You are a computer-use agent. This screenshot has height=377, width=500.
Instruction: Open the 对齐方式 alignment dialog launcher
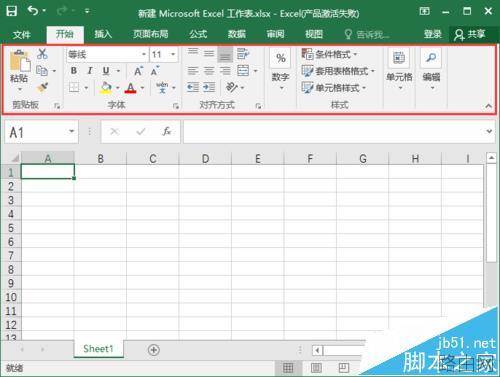[x=258, y=106]
